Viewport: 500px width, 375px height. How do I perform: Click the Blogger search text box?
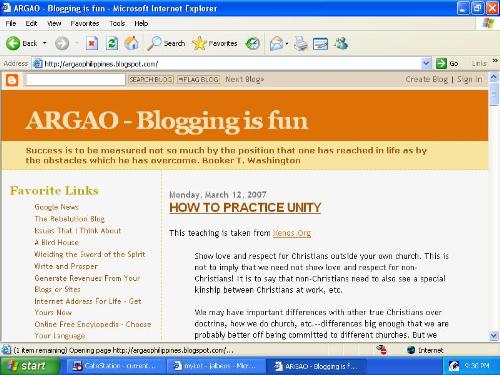click(x=76, y=80)
